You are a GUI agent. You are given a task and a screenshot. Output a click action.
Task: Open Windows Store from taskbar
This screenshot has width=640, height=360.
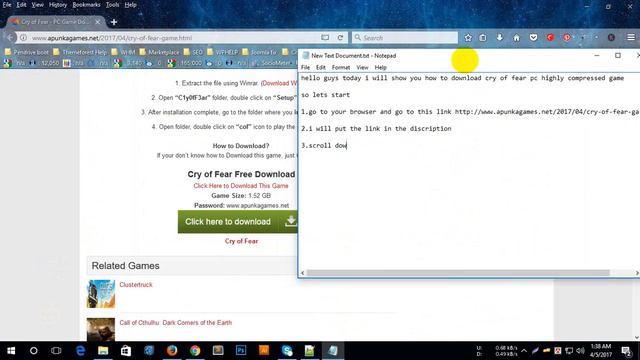point(126,351)
